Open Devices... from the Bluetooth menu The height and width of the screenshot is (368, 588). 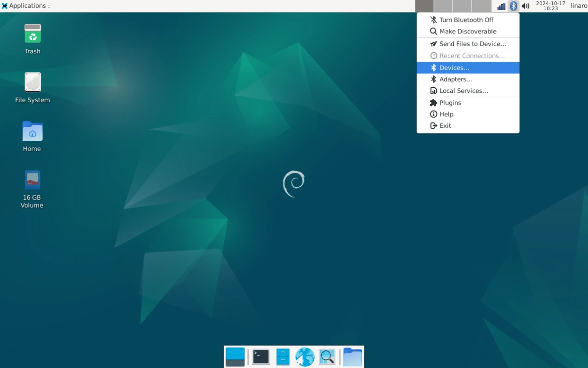pos(468,68)
